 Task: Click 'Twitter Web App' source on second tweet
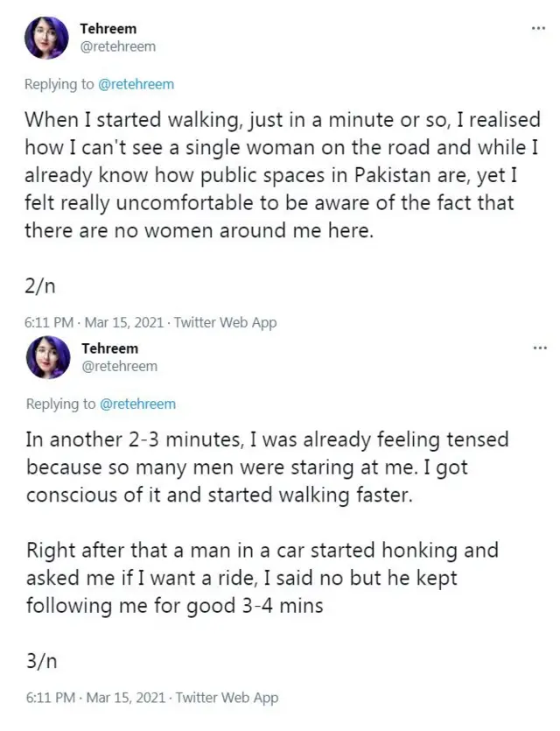point(227,698)
